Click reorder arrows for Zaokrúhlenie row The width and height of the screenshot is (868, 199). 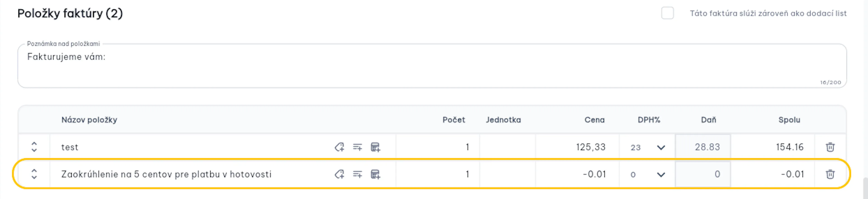click(34, 174)
